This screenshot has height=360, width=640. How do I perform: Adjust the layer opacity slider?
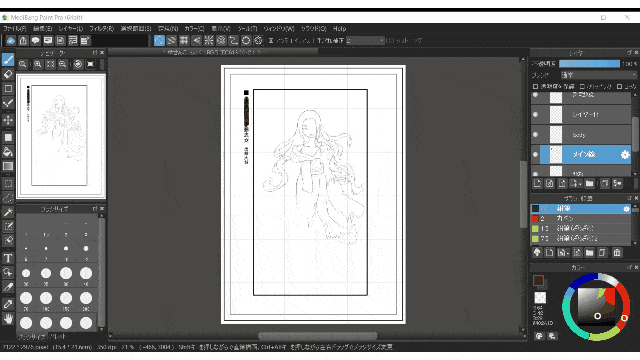tap(589, 64)
